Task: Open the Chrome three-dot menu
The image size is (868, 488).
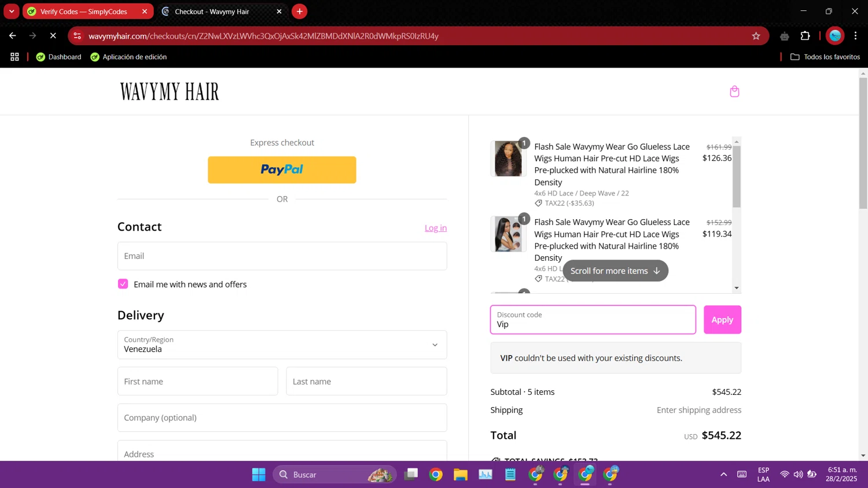Action: tap(855, 36)
